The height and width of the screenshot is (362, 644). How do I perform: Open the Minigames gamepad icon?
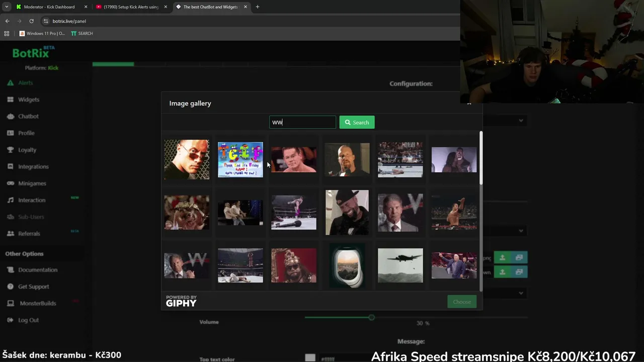click(10, 184)
